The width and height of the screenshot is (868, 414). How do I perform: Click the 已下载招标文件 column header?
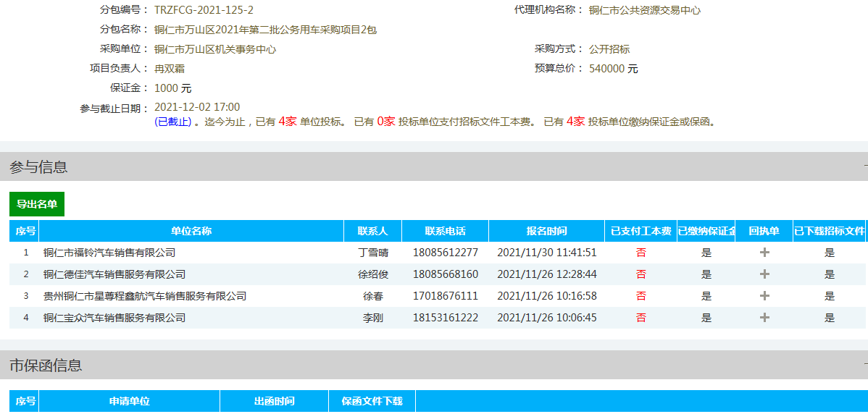[x=829, y=231]
